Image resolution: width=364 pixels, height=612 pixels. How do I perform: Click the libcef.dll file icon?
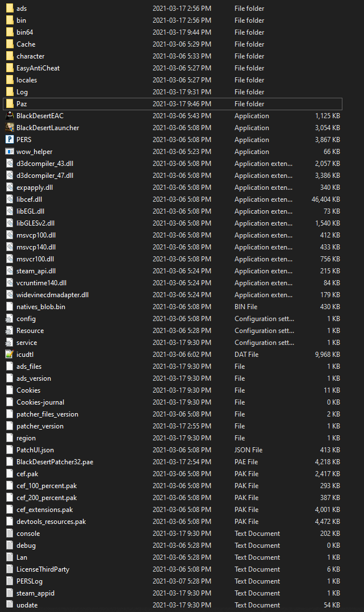click(10, 199)
